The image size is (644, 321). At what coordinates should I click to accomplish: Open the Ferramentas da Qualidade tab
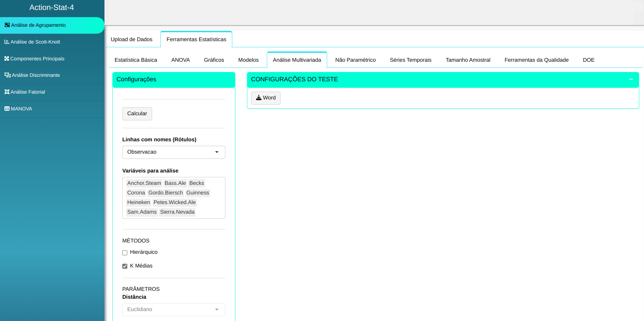point(536,60)
